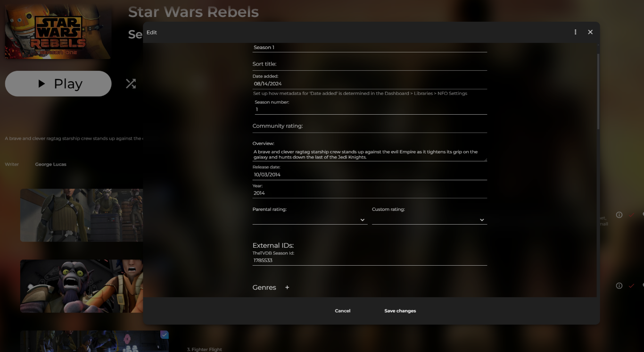Image resolution: width=644 pixels, height=352 pixels.
Task: Select the TheTVDB Season Id field
Action: pos(370,260)
